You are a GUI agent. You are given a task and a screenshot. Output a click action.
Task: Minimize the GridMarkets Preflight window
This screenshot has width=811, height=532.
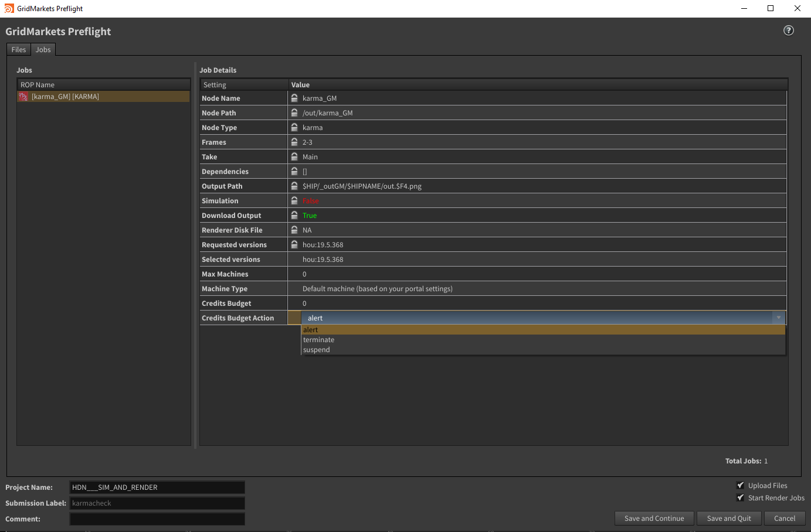pyautogui.click(x=744, y=8)
